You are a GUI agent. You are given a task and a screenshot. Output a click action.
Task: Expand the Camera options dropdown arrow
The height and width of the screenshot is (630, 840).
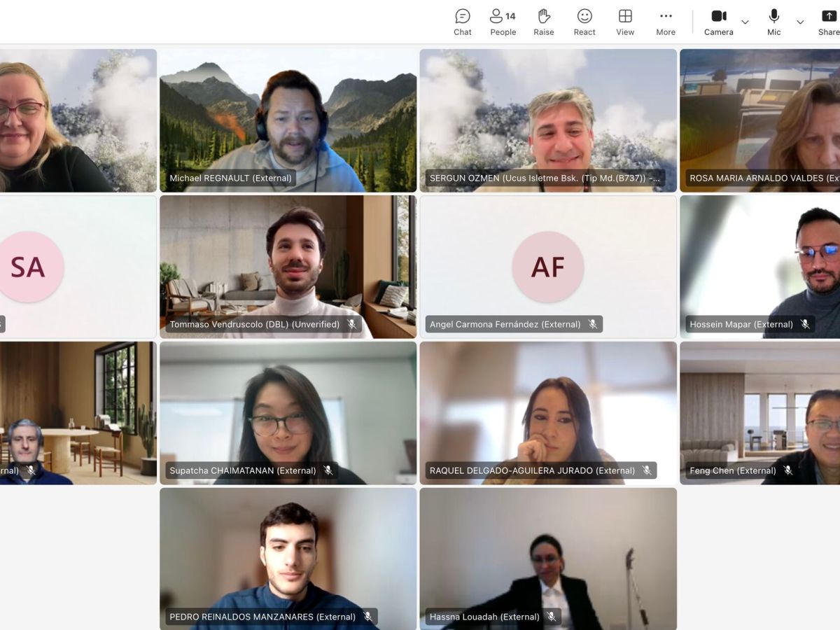745,22
